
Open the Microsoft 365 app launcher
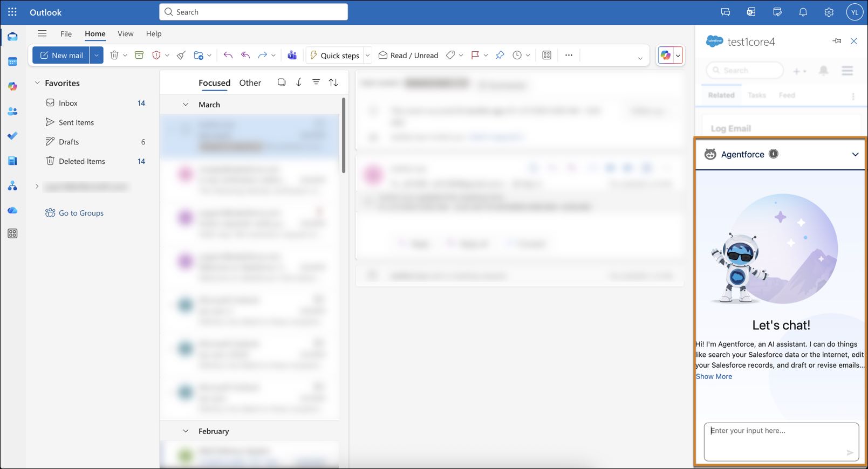pyautogui.click(x=12, y=12)
